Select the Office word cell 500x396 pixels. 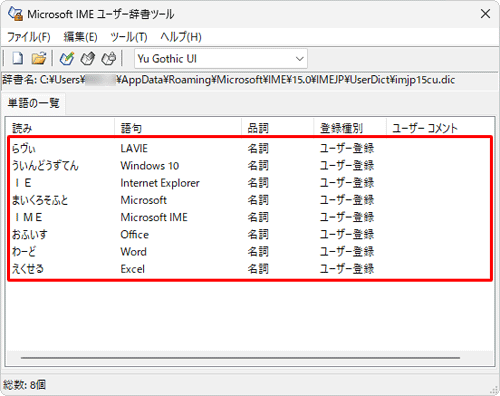coord(135,235)
